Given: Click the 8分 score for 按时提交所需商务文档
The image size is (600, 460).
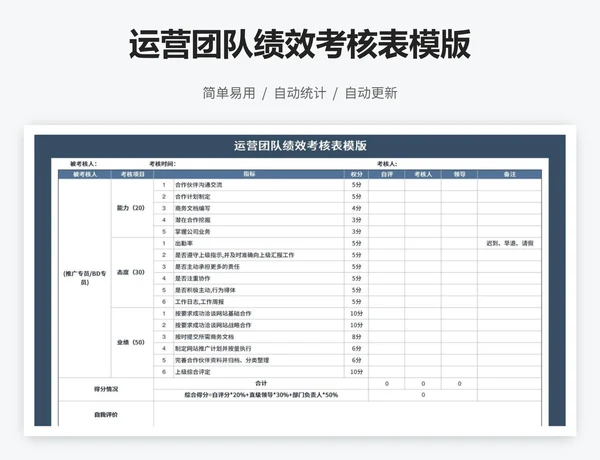Looking at the screenshot, I should point(356,337).
